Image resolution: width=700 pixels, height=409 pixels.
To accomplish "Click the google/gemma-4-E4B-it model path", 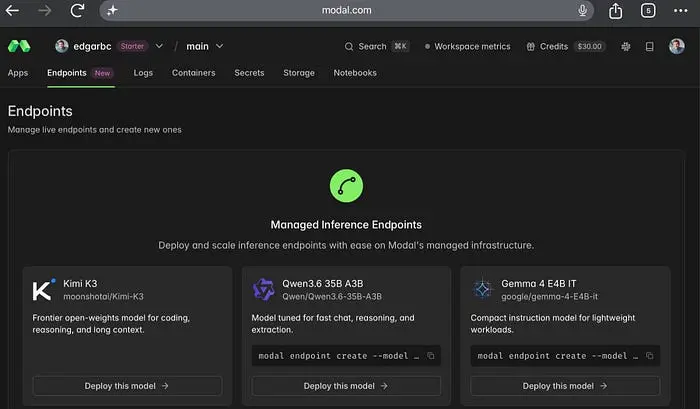I will pyautogui.click(x=549, y=296).
